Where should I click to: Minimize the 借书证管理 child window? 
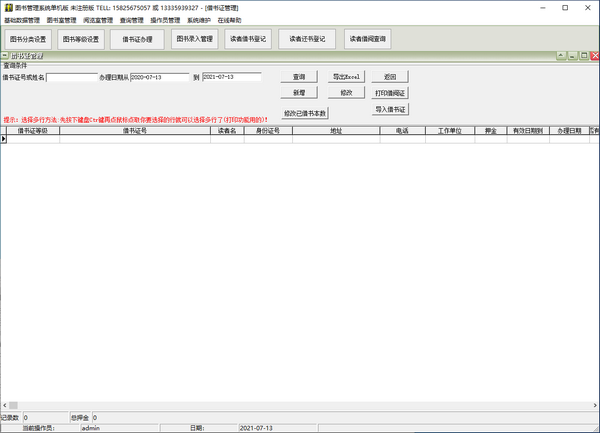pyautogui.click(x=572, y=56)
